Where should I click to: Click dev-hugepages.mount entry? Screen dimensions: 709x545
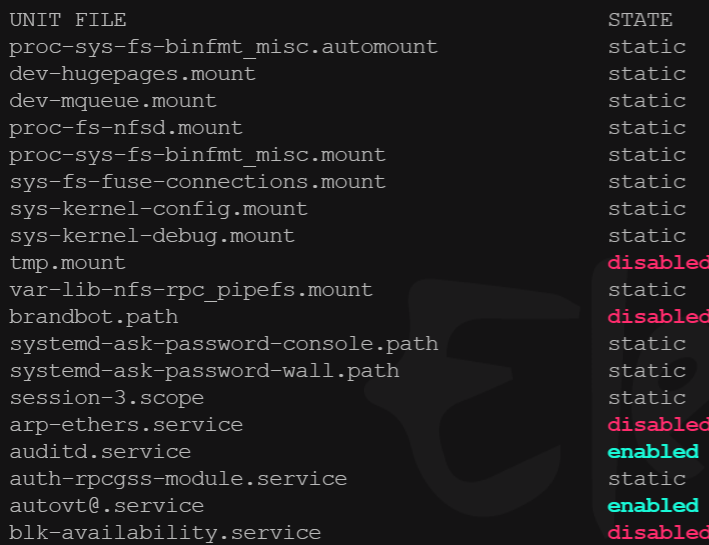132,75
